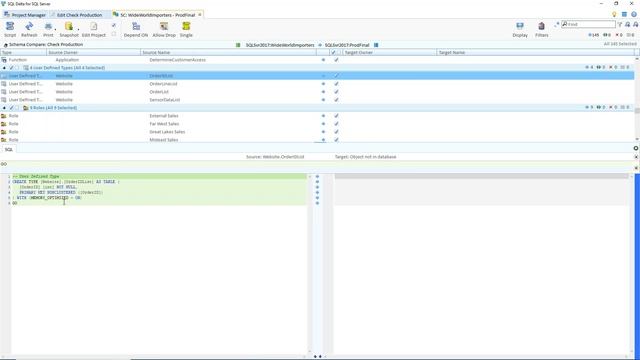Uncheck the OrderList row checkbox
The height and width of the screenshot is (360, 640).
(x=336, y=92)
